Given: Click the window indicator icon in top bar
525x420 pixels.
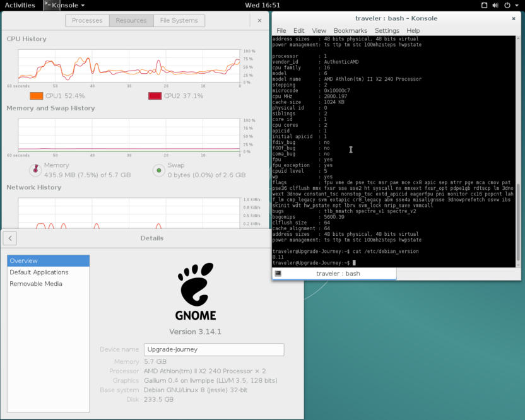Looking at the screenshot, I should pyautogui.click(x=484, y=5).
